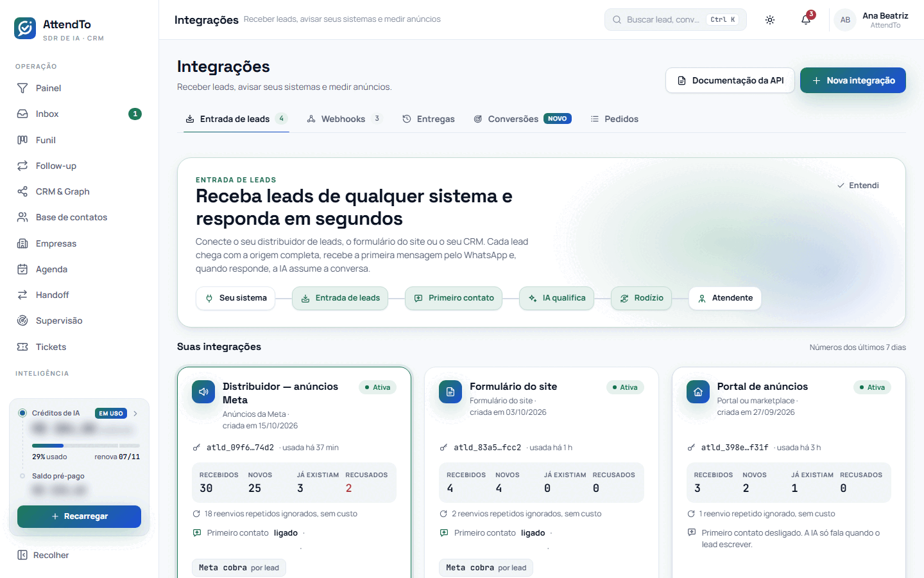
Task: Click the Formulário do site document icon
Action: pos(450,392)
